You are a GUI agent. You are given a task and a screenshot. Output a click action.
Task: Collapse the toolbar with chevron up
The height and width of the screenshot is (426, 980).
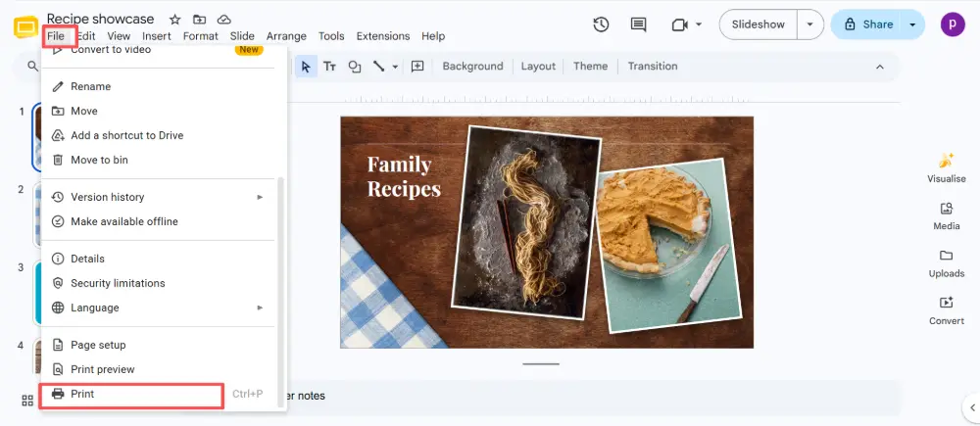click(879, 67)
